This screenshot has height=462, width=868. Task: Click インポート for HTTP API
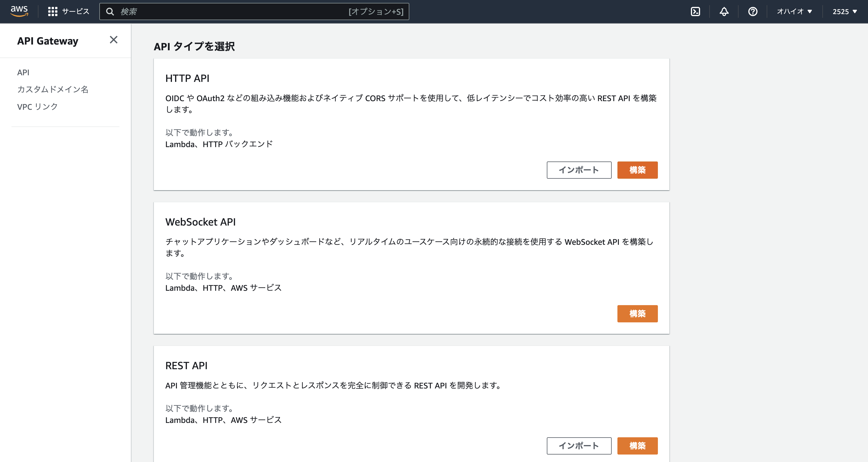click(579, 170)
